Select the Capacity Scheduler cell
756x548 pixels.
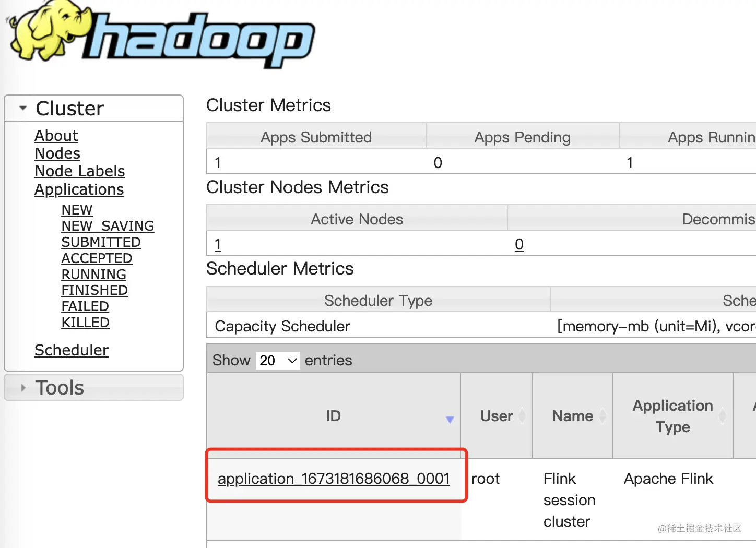click(x=379, y=326)
